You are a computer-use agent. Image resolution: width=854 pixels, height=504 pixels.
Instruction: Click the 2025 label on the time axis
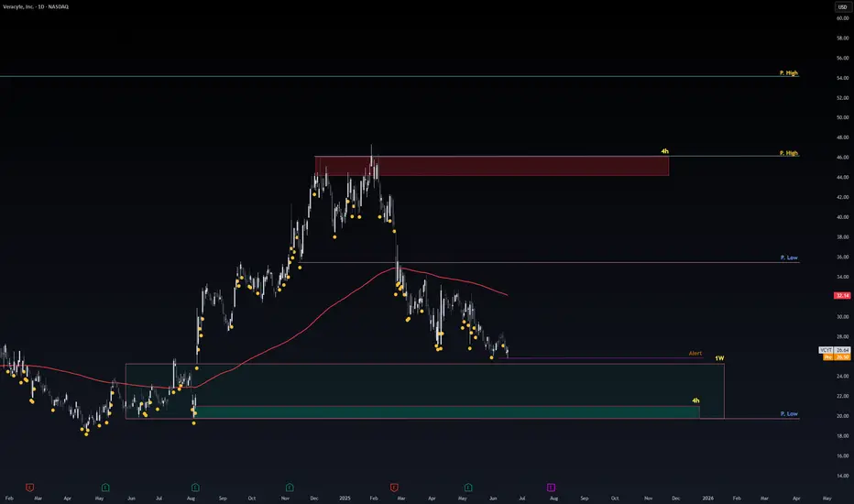(345, 498)
